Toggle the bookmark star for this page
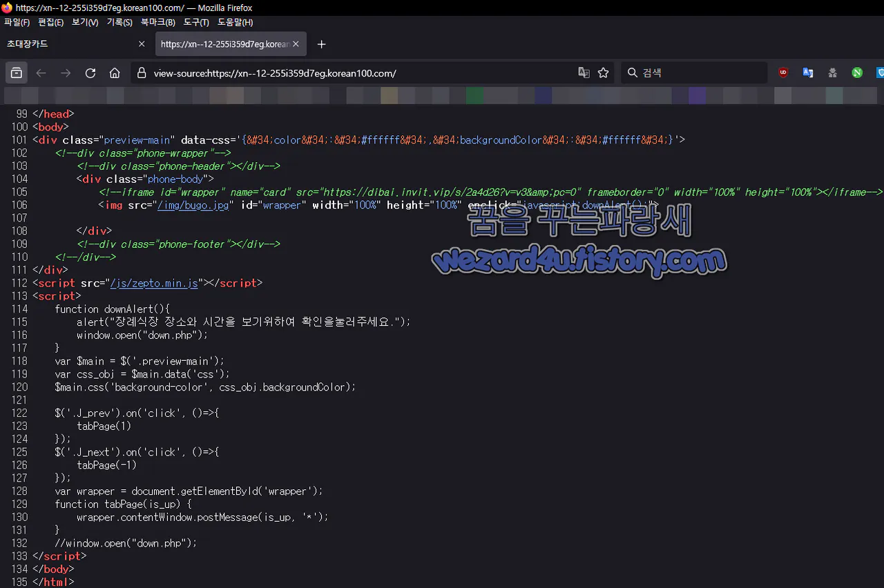Viewport: 884px width, 588px height. click(x=603, y=72)
